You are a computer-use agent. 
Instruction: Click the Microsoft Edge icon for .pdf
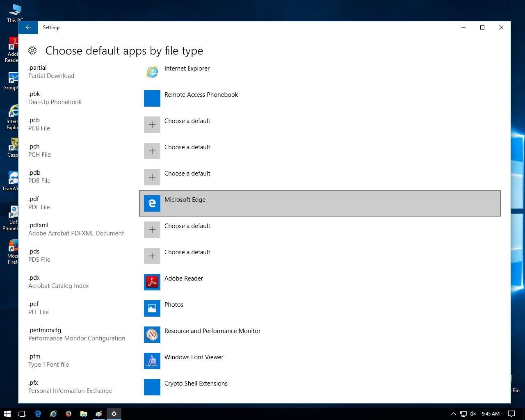(x=152, y=203)
